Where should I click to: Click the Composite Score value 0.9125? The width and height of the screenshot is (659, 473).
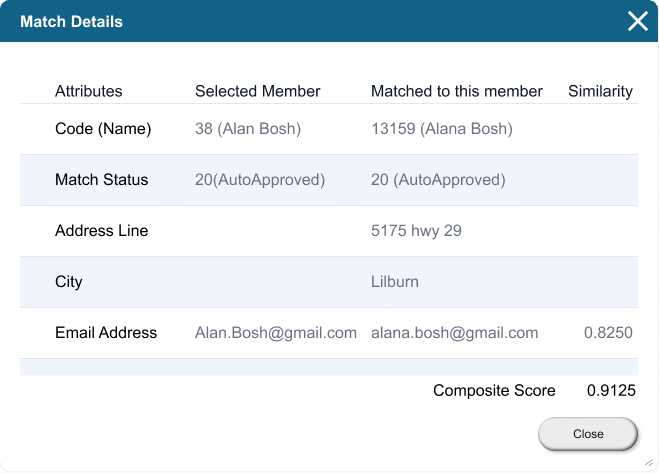[611, 391]
